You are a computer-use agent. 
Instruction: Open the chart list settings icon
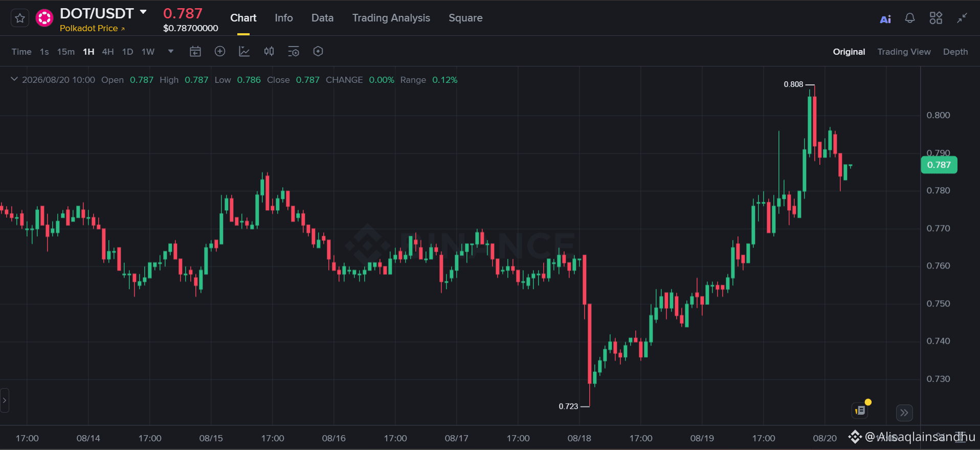(294, 52)
